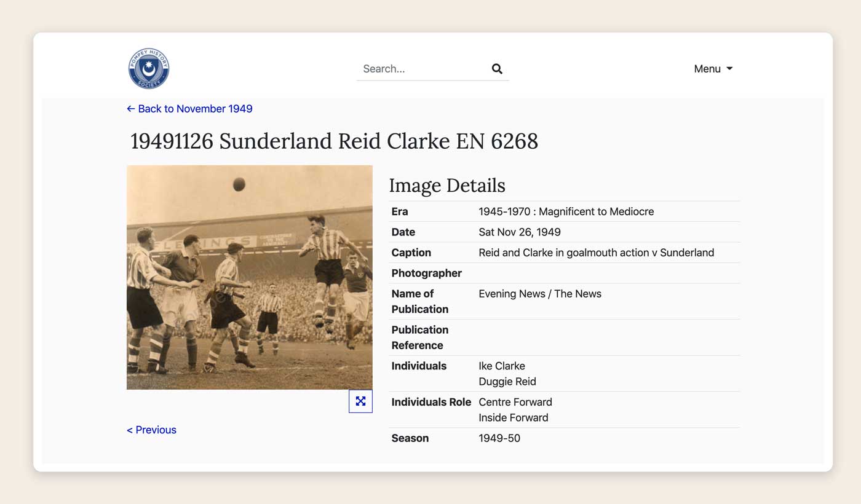This screenshot has height=504, width=861.
Task: Click 'Evening News / The News' publication
Action: click(x=539, y=294)
